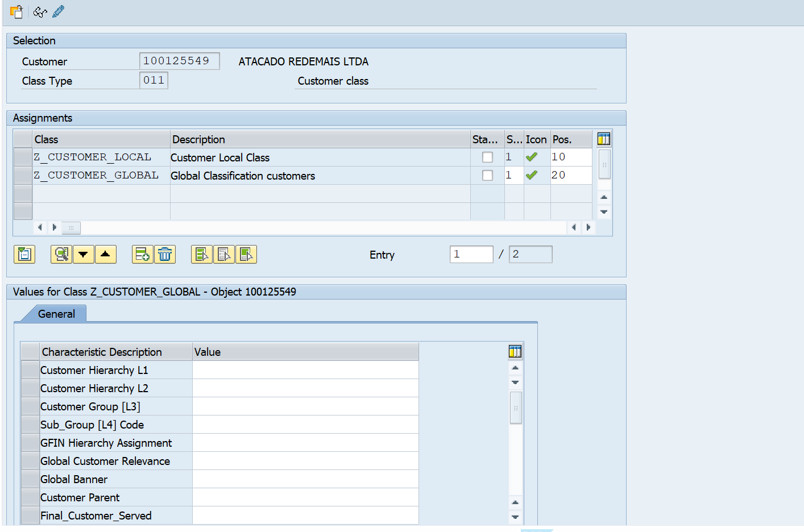
Task: Click the Icon column header
Action: (537, 139)
